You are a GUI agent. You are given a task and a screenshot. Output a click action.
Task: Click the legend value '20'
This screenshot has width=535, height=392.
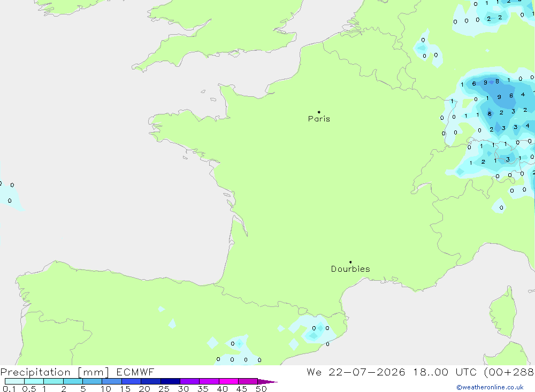coord(144,389)
